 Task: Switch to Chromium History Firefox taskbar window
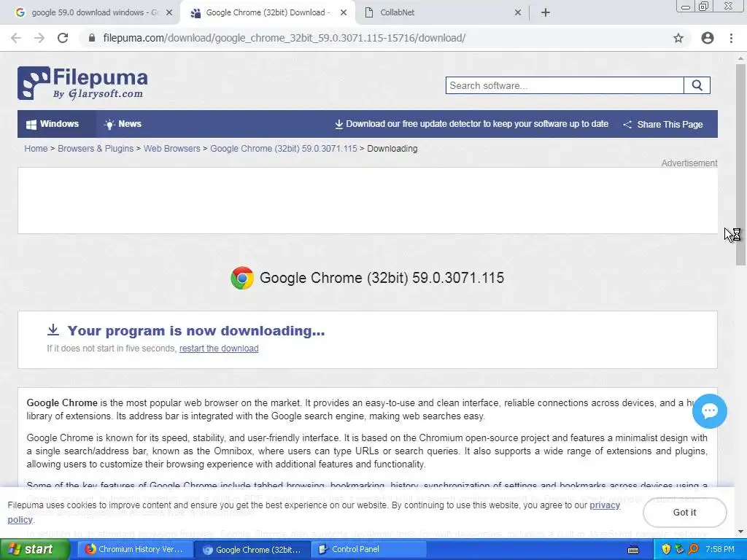135,549
